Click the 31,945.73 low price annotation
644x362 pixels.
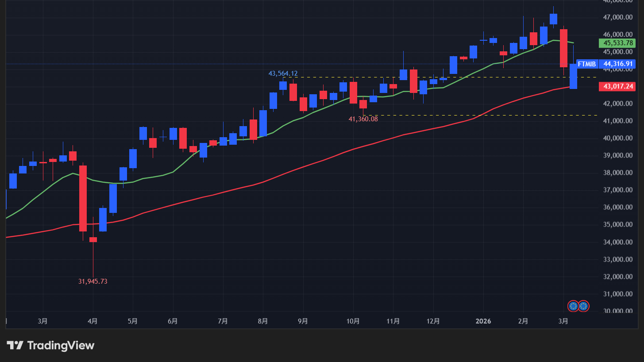pyautogui.click(x=93, y=281)
